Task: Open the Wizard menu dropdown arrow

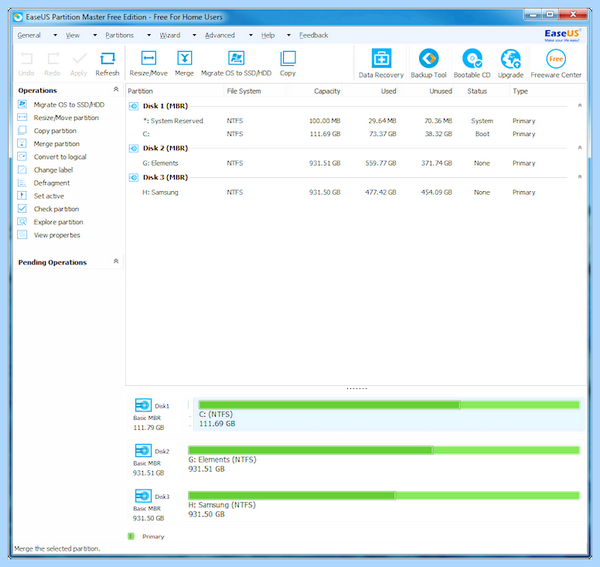Action: 194,35
